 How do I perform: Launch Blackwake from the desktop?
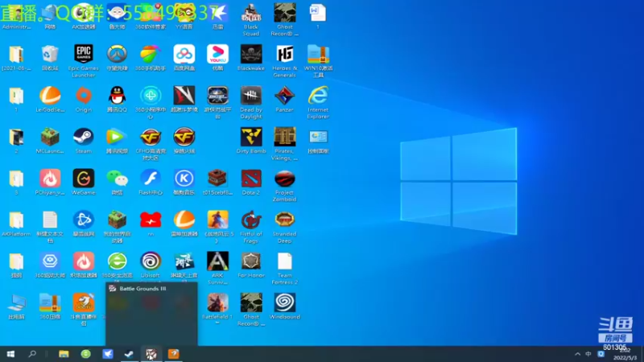pyautogui.click(x=251, y=54)
